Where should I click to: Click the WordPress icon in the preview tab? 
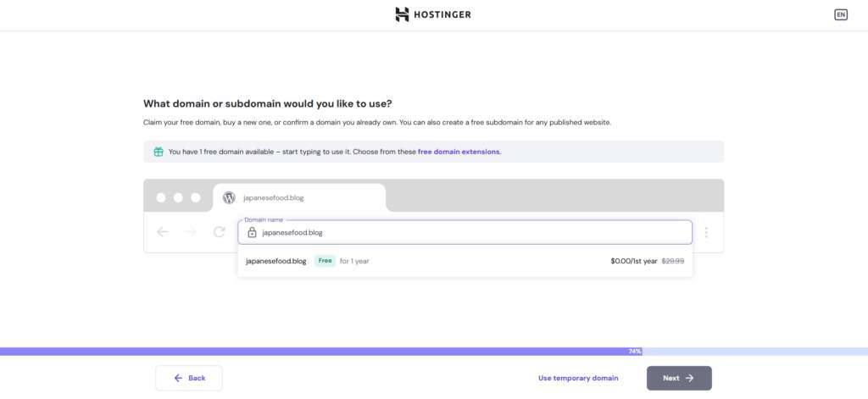coord(229,197)
